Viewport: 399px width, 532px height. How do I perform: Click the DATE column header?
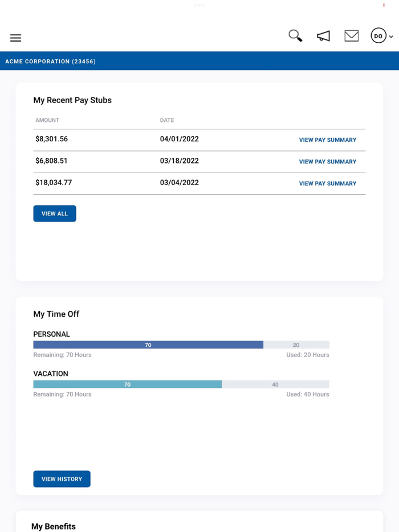click(x=167, y=120)
